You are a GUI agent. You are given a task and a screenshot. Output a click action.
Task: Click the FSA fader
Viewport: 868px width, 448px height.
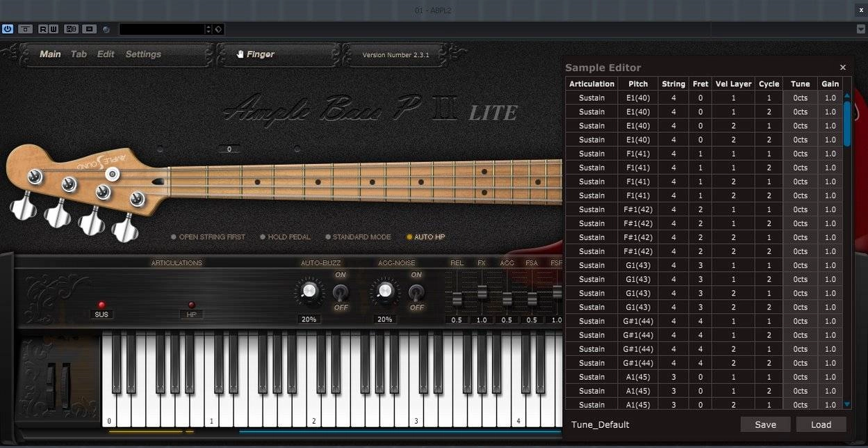[532, 298]
